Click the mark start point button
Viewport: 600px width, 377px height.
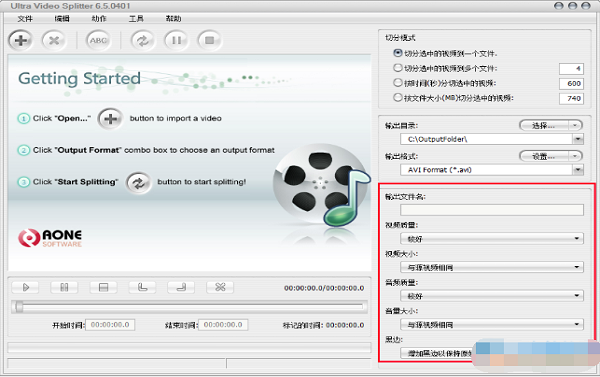(142, 287)
